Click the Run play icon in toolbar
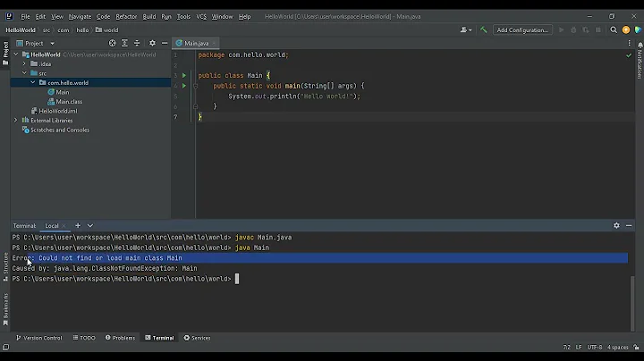Image resolution: width=644 pixels, height=361 pixels. pyautogui.click(x=561, y=30)
